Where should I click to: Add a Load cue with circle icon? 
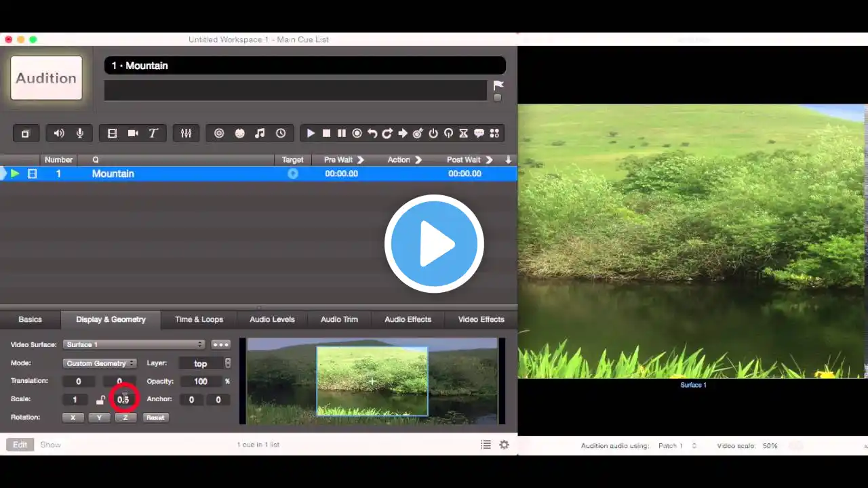(357, 134)
